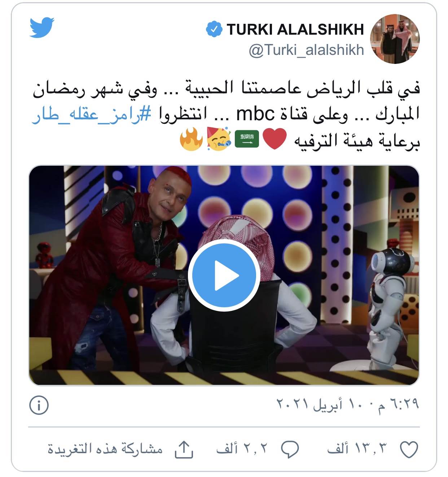Open Turki Alalshikh profile picture
This screenshot has height=477, width=448.
coord(395,39)
